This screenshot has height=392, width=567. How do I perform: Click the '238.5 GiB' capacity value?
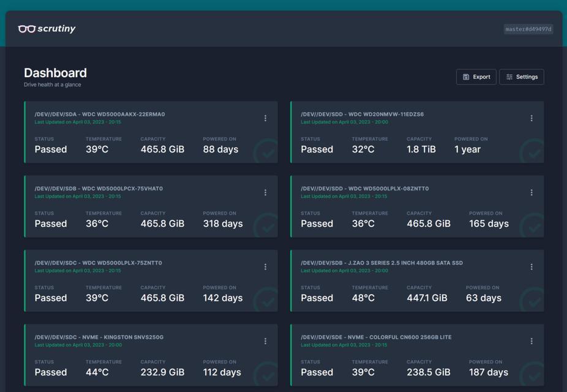point(429,372)
